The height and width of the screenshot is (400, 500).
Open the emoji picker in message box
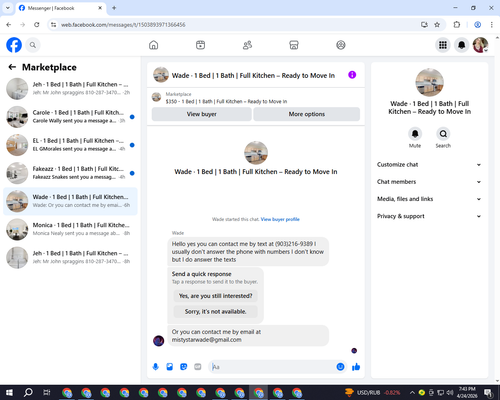pyautogui.click(x=340, y=367)
